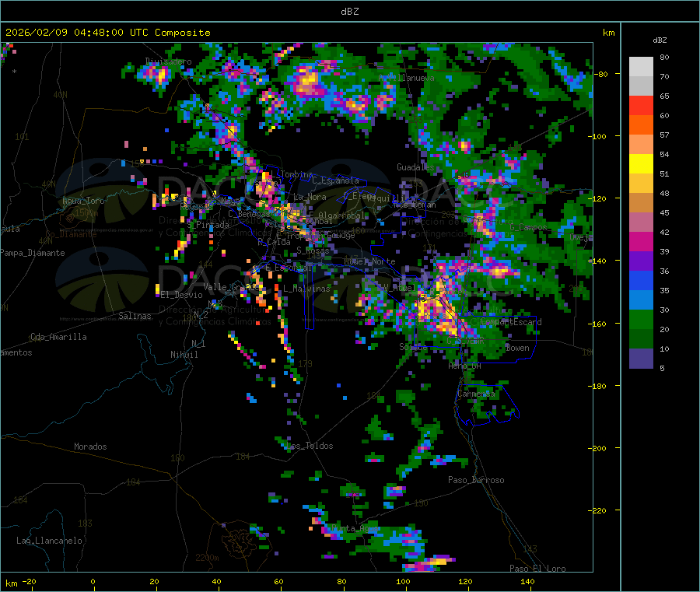Click the 'km' label at top right of map

(608, 33)
